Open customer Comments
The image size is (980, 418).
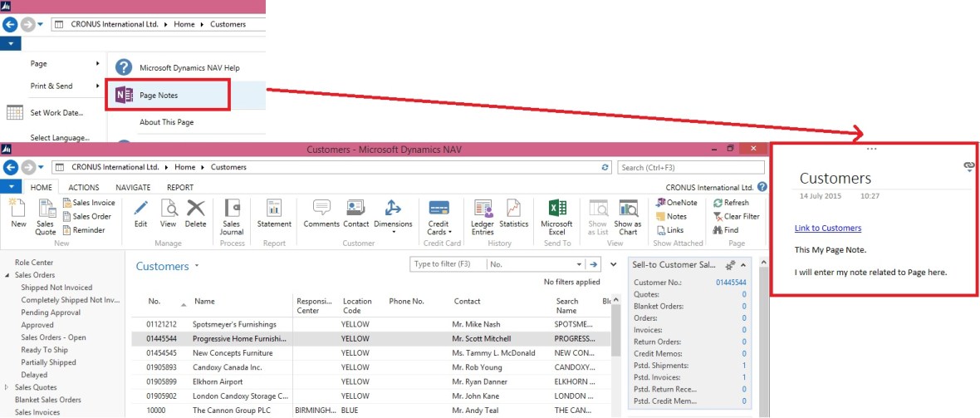pyautogui.click(x=321, y=214)
